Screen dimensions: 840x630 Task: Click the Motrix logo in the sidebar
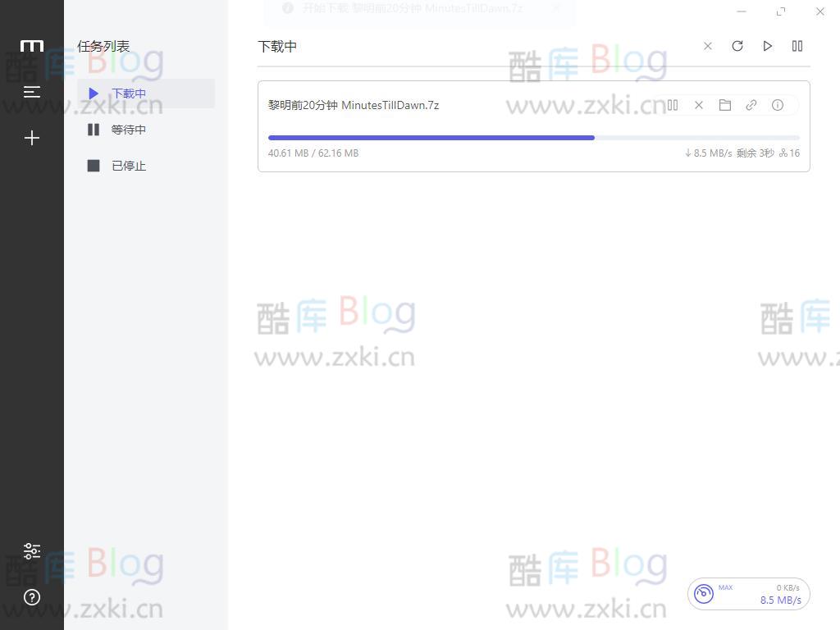tap(31, 47)
